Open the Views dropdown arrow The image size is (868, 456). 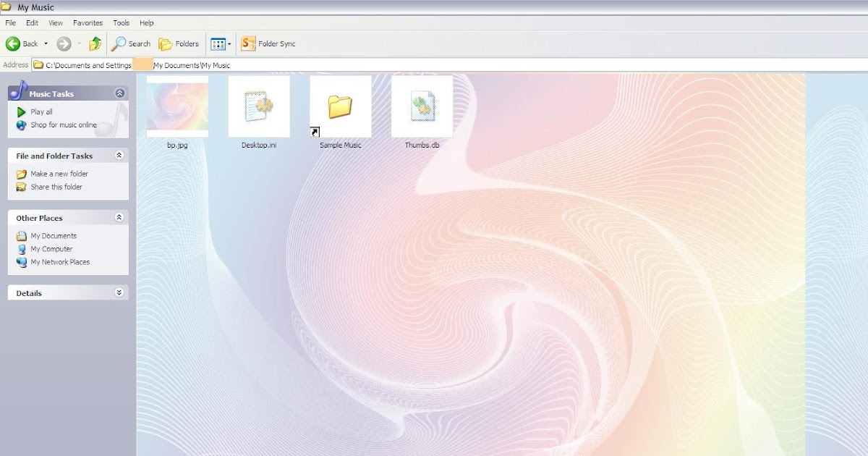pyautogui.click(x=229, y=43)
